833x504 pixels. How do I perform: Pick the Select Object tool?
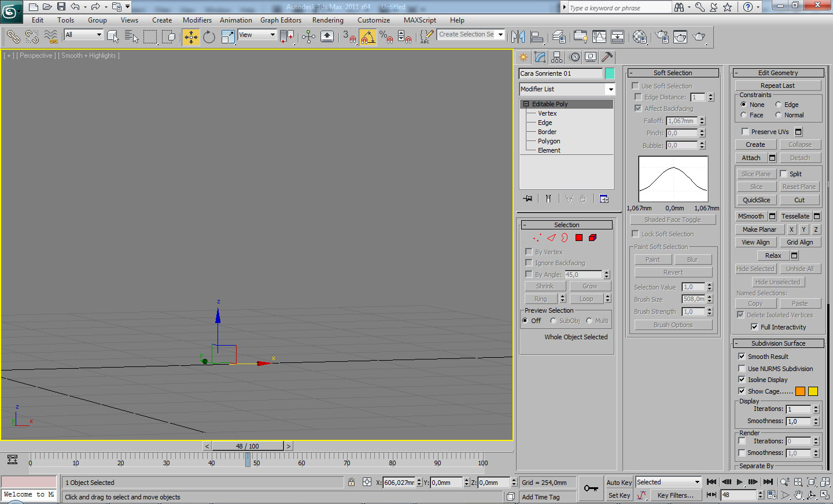(113, 37)
